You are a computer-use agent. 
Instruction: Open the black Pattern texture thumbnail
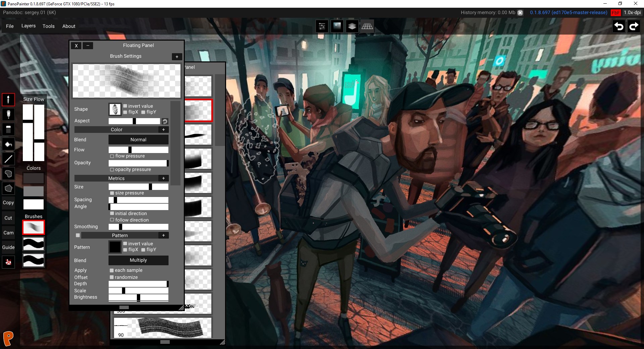[x=115, y=247]
